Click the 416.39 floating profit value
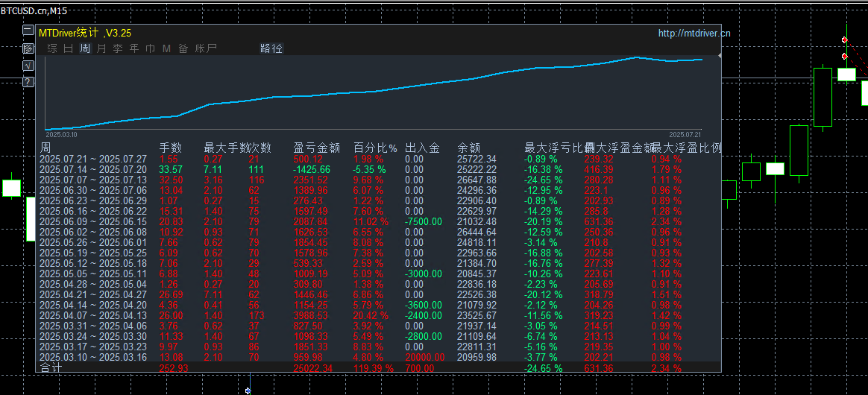868x395 pixels. (x=599, y=169)
